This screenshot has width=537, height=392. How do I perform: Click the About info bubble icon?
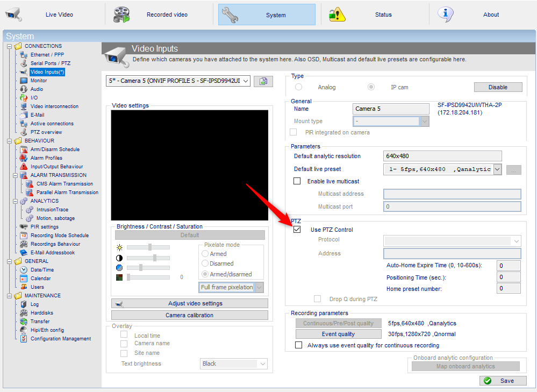[x=445, y=15]
